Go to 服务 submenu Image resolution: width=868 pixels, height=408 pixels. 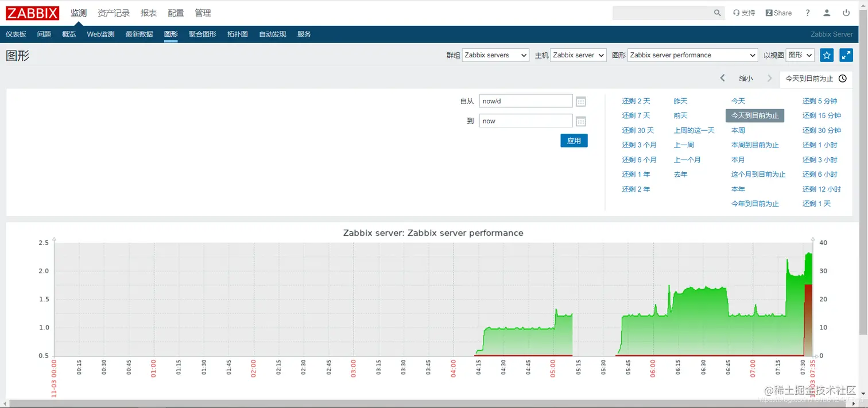point(304,34)
